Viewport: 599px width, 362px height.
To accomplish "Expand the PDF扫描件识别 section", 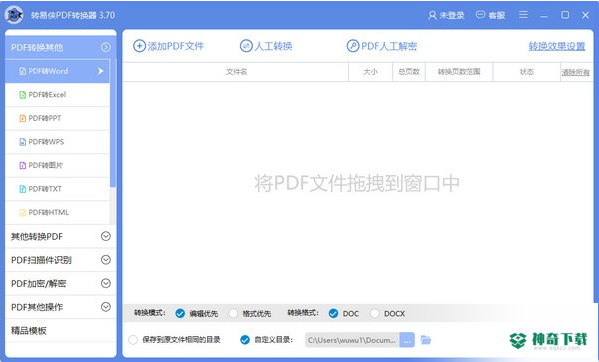I will pos(106,260).
